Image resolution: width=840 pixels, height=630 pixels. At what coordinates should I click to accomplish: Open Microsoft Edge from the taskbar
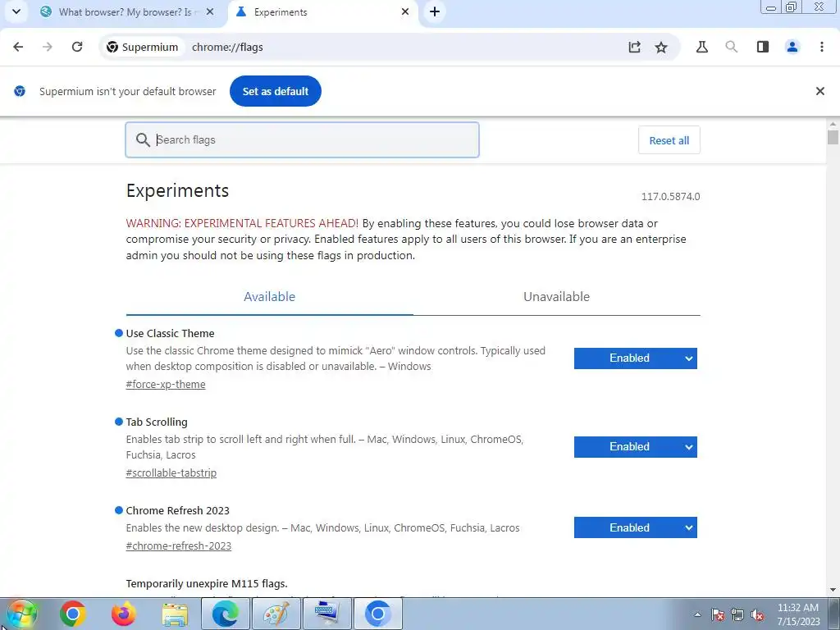(225, 614)
